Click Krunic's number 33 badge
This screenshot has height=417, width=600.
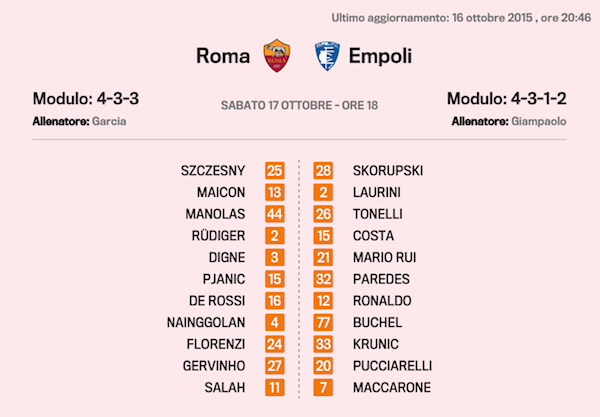click(x=324, y=344)
